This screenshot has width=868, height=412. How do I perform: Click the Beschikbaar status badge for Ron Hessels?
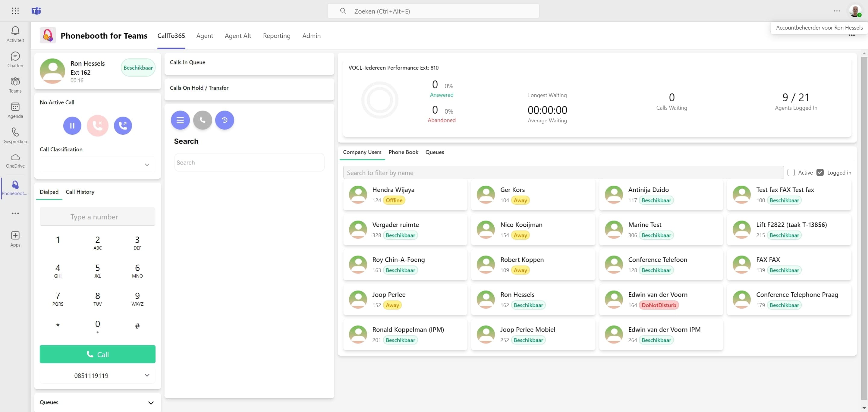[138, 68]
